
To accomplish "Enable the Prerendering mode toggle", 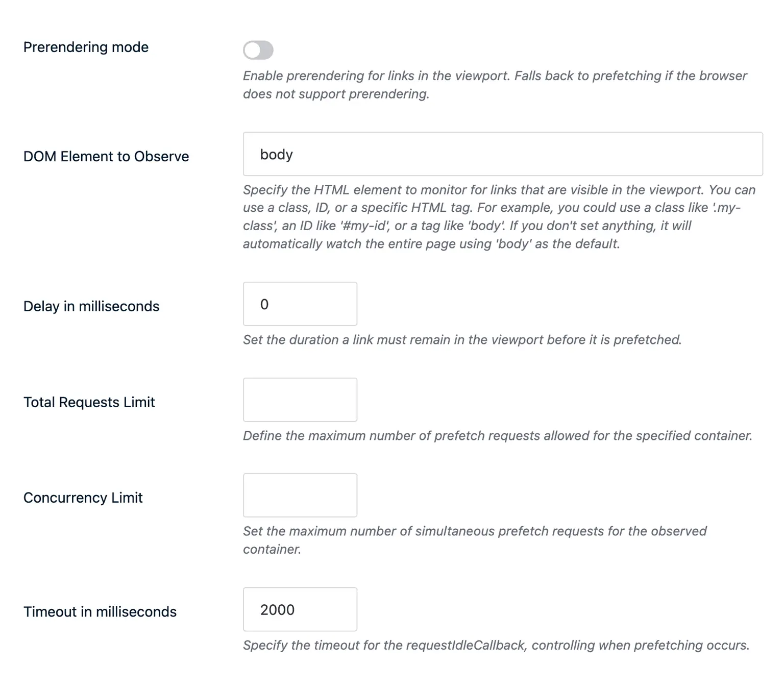I will pos(258,50).
